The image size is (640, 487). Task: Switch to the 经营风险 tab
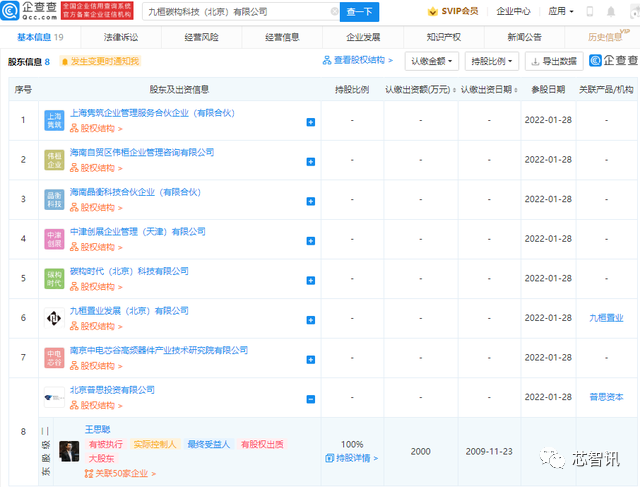(201, 37)
